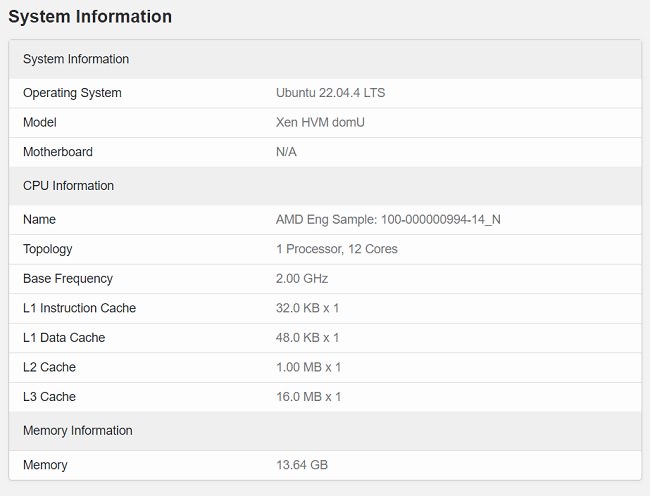Screen dimensions: 650x496
Task: Select the Operating System row label
Action: tap(72, 93)
